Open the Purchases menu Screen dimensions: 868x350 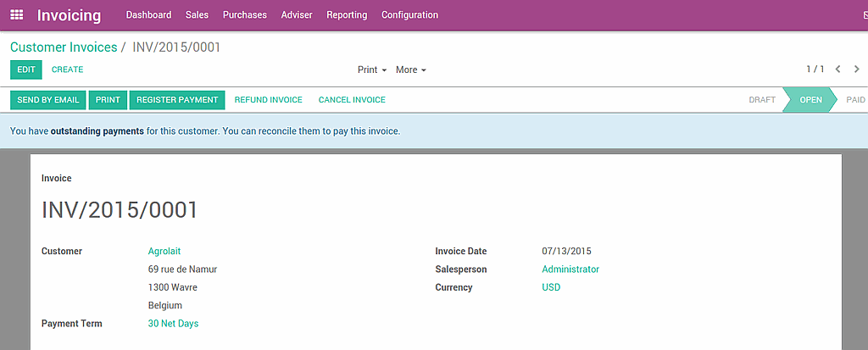click(245, 15)
